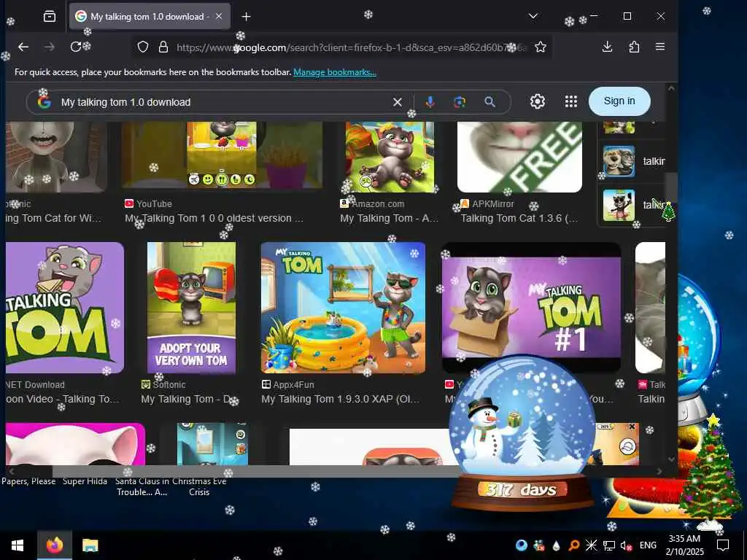Click the muted volume tray icon

(x=626, y=545)
